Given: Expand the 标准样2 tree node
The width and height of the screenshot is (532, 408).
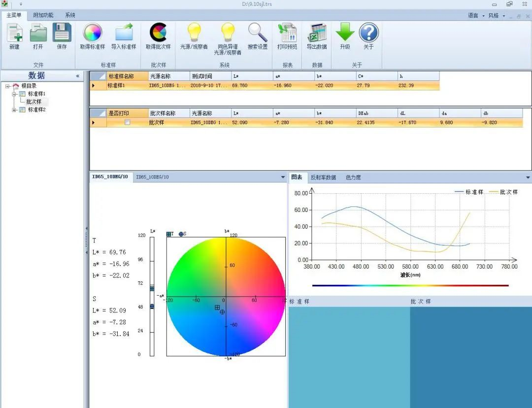Looking at the screenshot, I should coord(15,110).
